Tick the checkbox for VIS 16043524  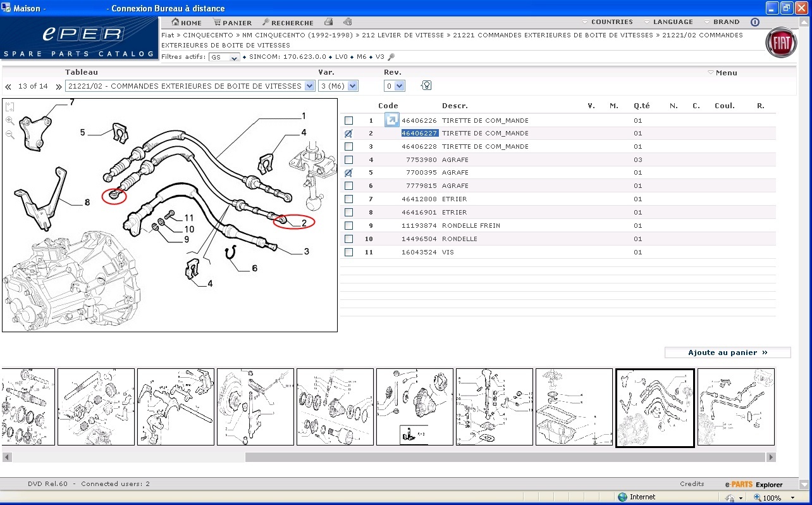(348, 253)
